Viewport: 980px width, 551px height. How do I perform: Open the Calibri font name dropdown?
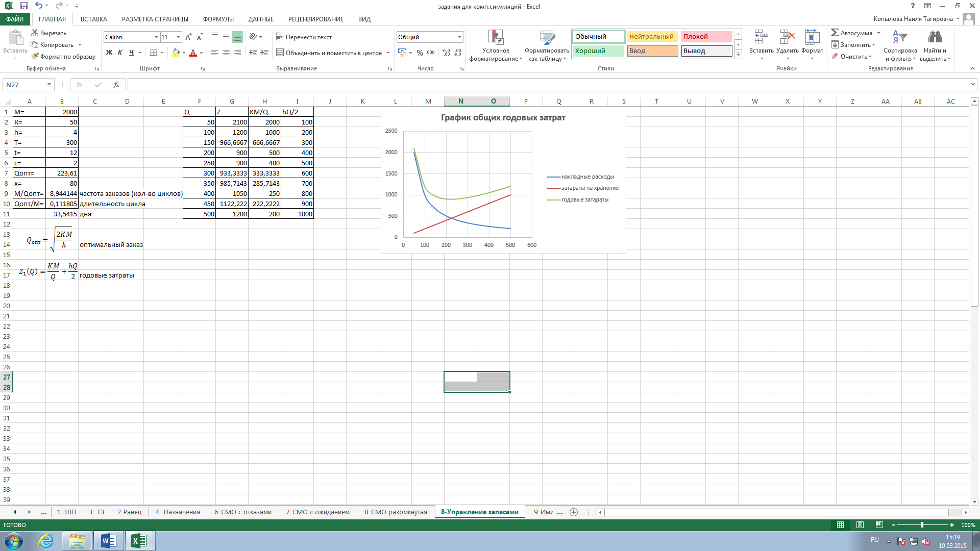[x=156, y=37]
